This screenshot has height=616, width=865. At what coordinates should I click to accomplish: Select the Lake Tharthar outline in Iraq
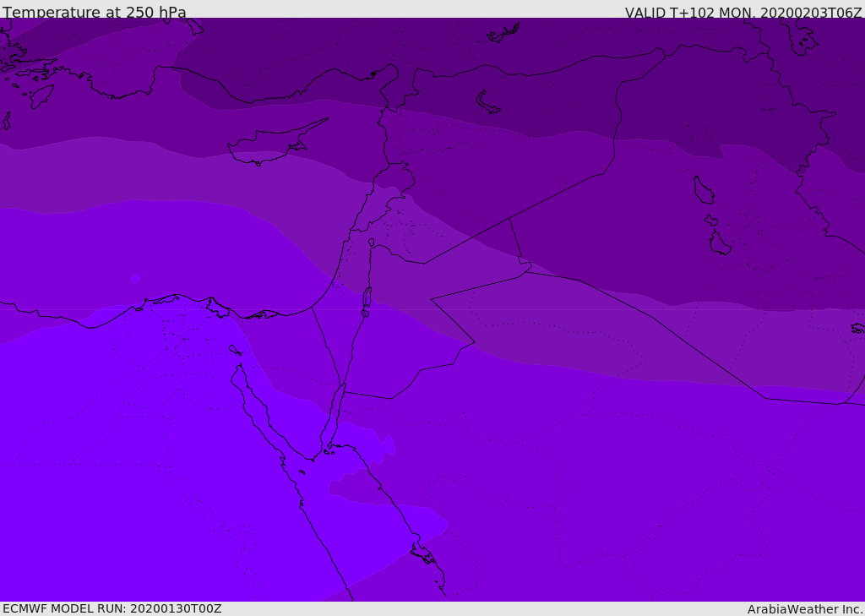point(703,190)
